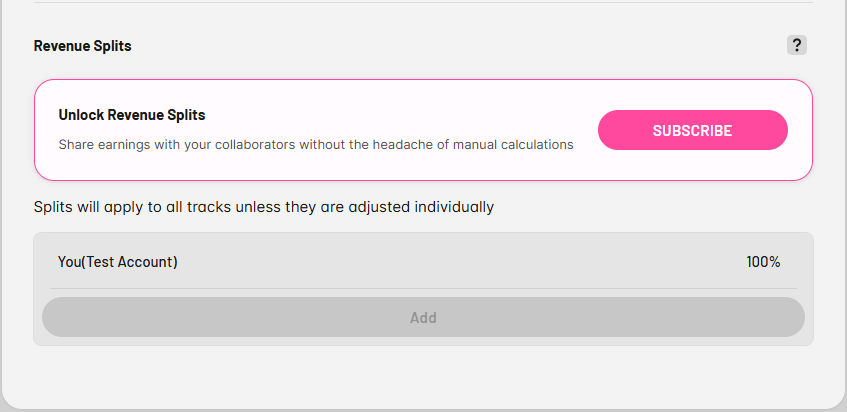Screen dimensions: 847x412
Task: Click the 100% split percentage value
Action: point(763,262)
